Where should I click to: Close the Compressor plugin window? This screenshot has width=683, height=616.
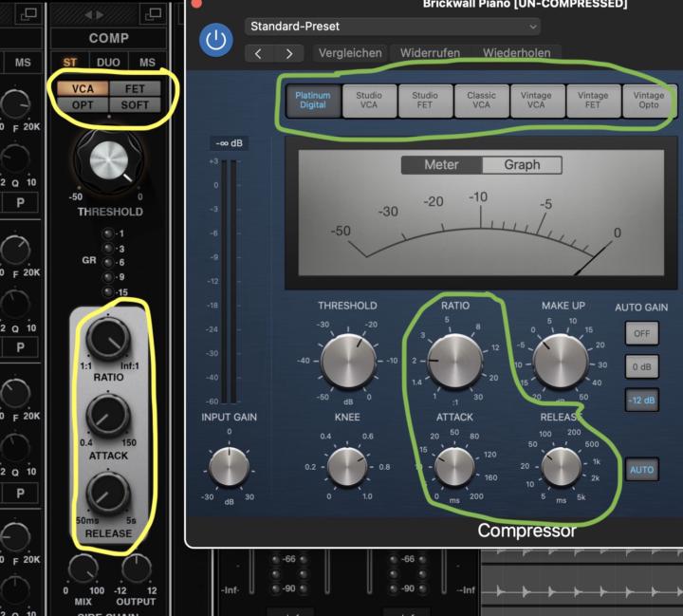[x=196, y=4]
